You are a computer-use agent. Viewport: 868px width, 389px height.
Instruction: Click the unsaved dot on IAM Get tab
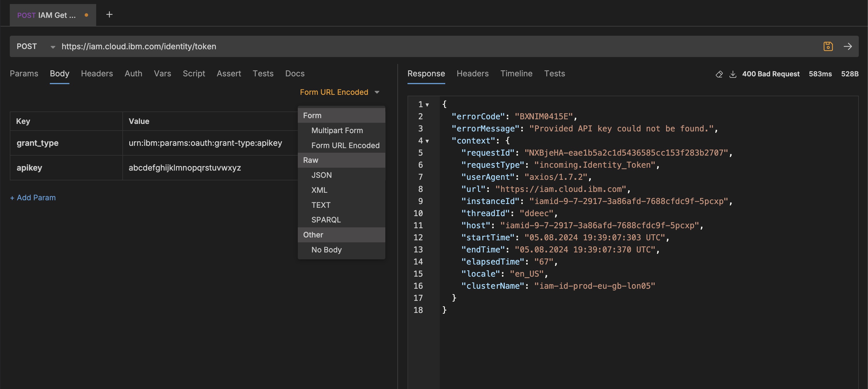point(86,15)
